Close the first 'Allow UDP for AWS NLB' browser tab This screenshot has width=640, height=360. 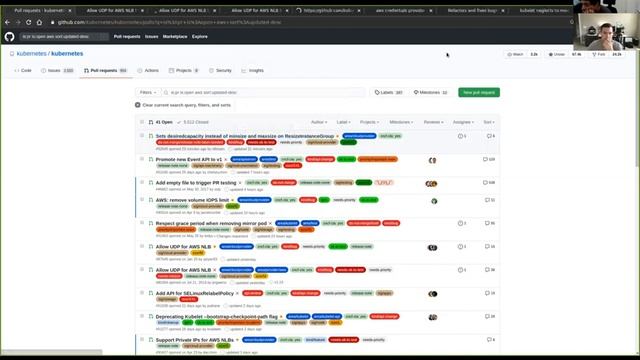[x=141, y=10]
